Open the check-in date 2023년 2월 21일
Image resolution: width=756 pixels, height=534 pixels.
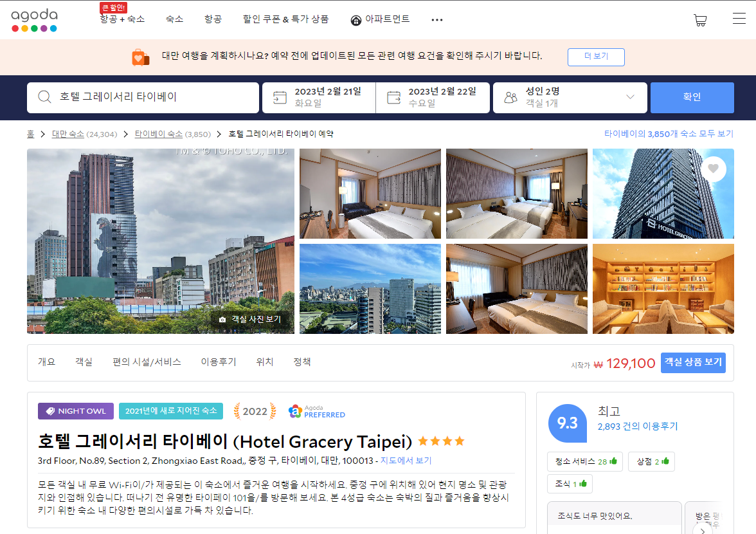[319, 97]
